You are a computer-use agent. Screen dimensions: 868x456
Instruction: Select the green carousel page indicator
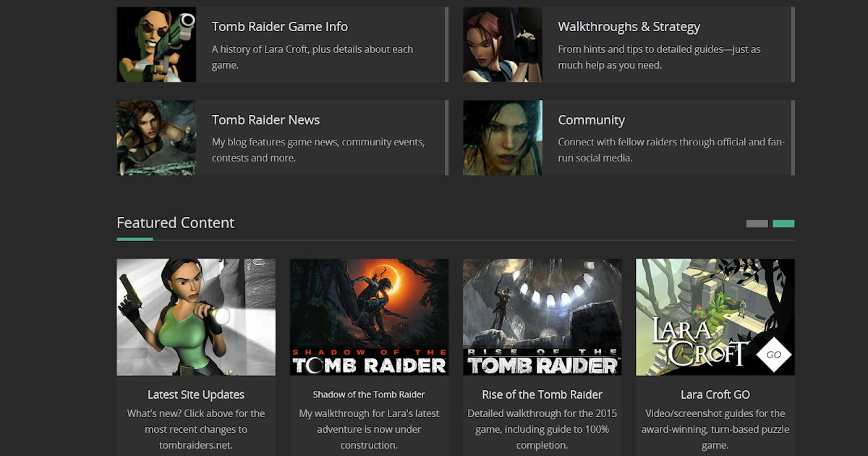click(x=783, y=224)
